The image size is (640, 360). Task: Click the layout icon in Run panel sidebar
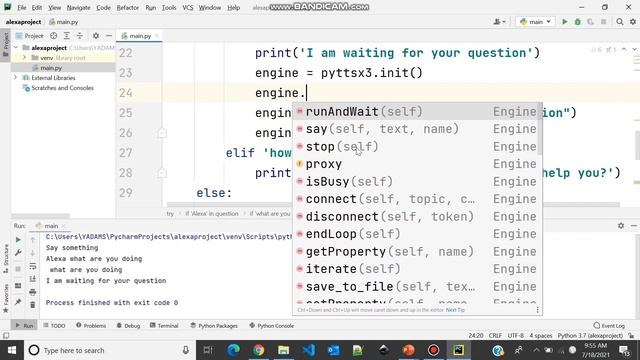[18, 286]
